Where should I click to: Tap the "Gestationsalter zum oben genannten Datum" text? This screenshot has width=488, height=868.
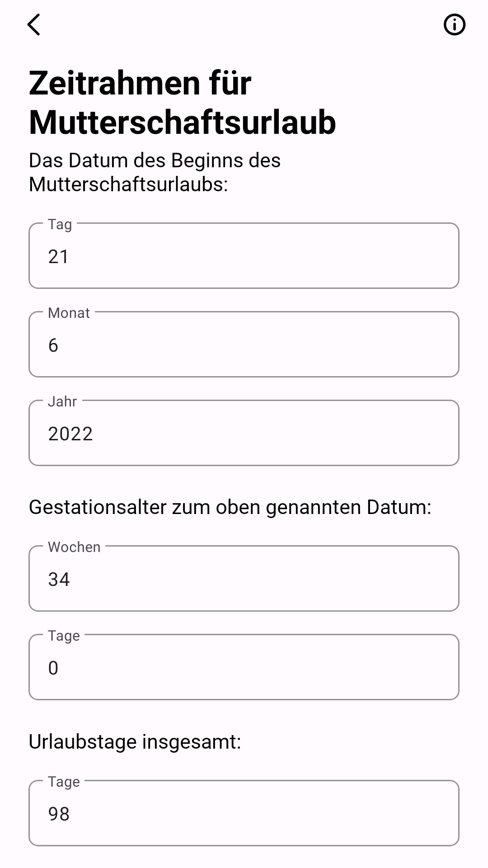coord(230,507)
